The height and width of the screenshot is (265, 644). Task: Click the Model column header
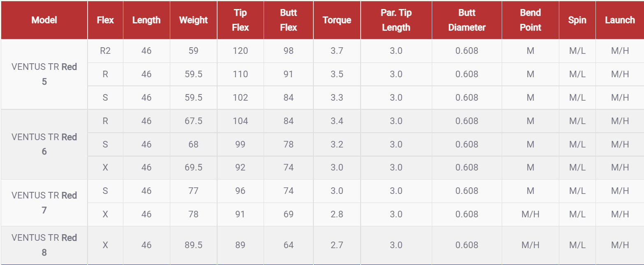[44, 20]
